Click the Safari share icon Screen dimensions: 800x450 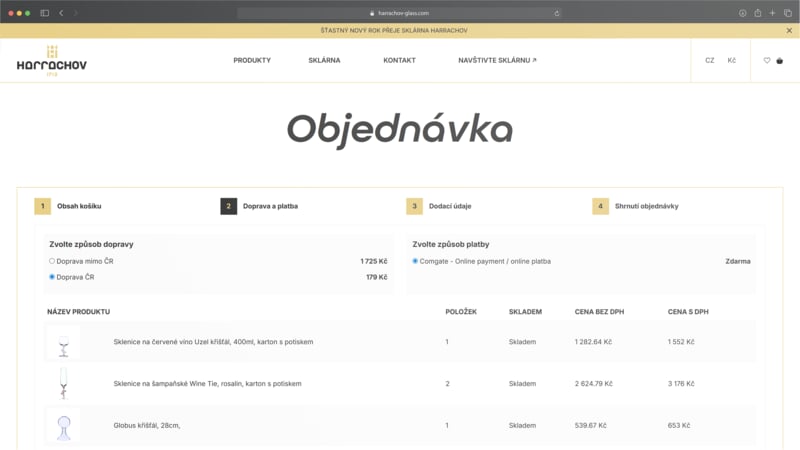coord(758,13)
